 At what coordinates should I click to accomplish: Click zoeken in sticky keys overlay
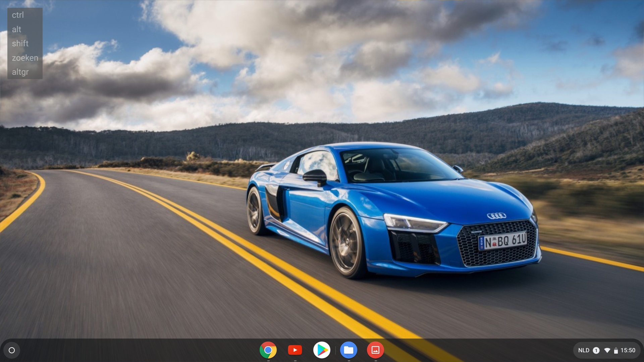pos(25,58)
